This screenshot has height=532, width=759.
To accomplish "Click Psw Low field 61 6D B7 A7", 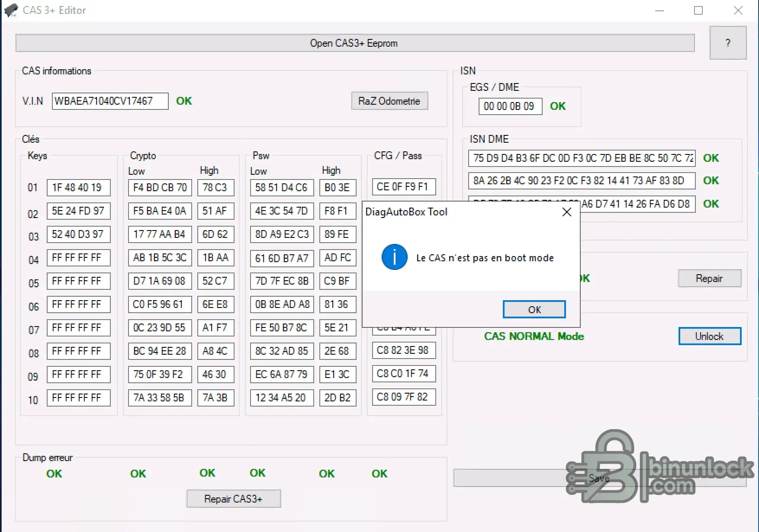I will 282,258.
